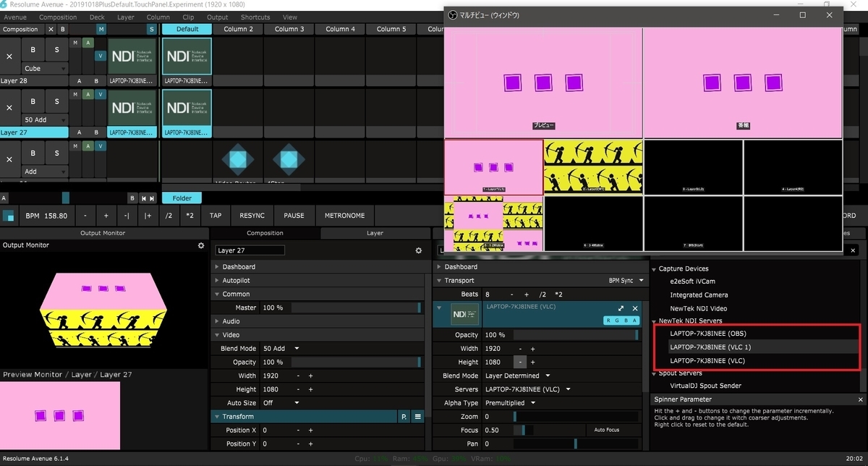
Task: Nudge BPM back with the -| button
Action: (127, 216)
